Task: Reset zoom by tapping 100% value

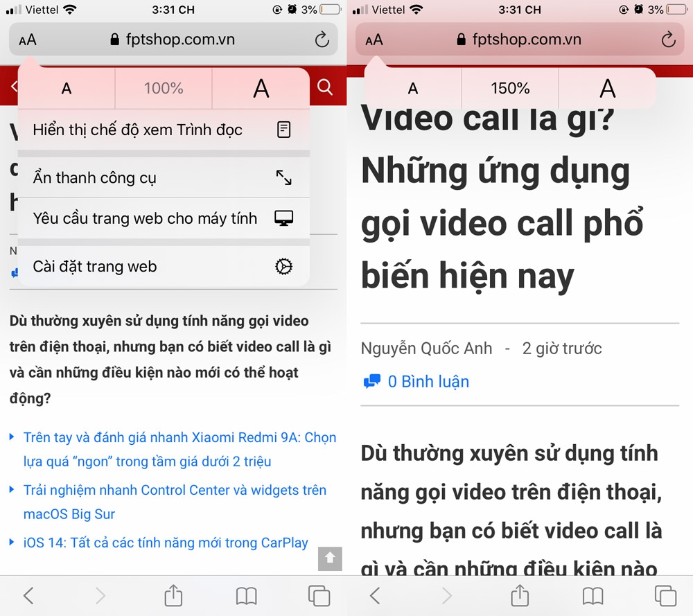Action: pyautogui.click(x=164, y=89)
